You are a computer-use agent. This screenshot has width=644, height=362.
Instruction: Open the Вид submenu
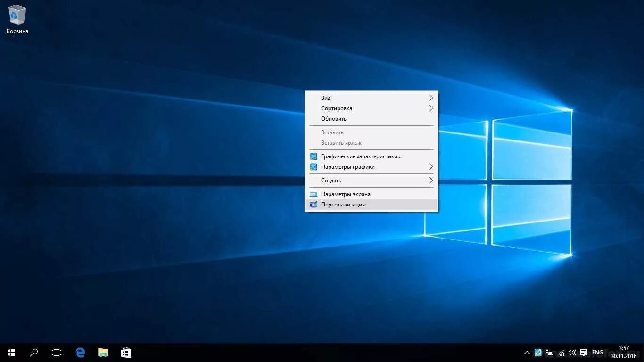[372, 98]
